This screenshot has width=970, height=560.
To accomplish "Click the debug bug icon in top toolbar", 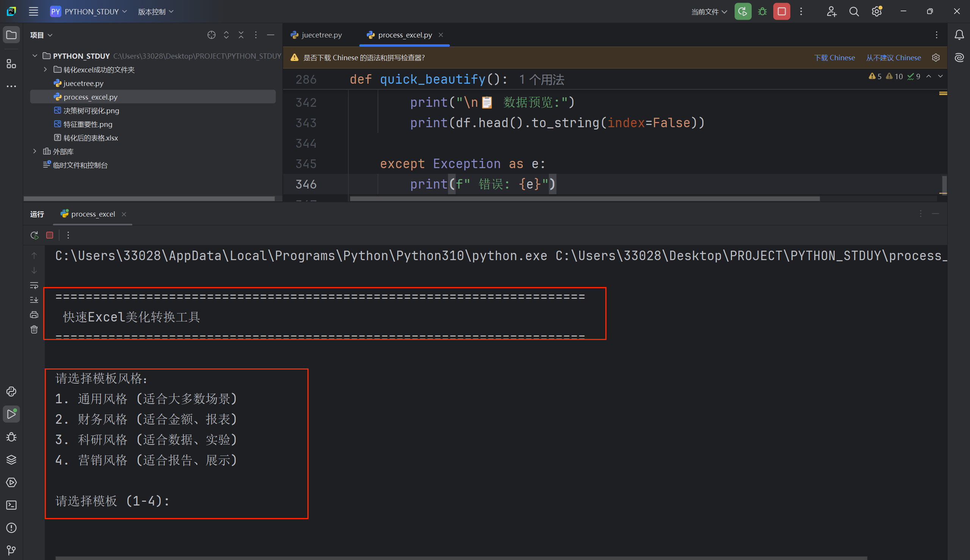I will pos(762,11).
